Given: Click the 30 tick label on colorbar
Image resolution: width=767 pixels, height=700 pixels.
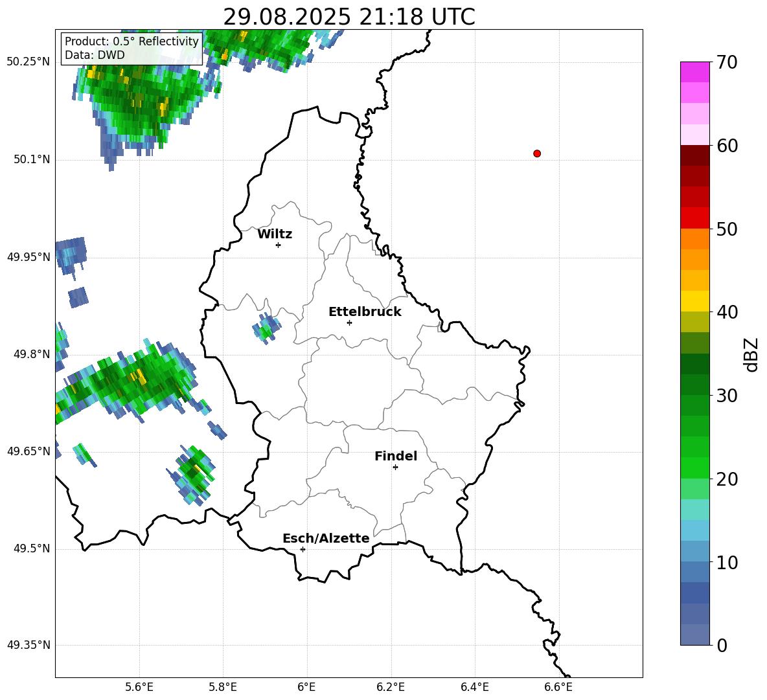Looking at the screenshot, I should pyautogui.click(x=727, y=396).
